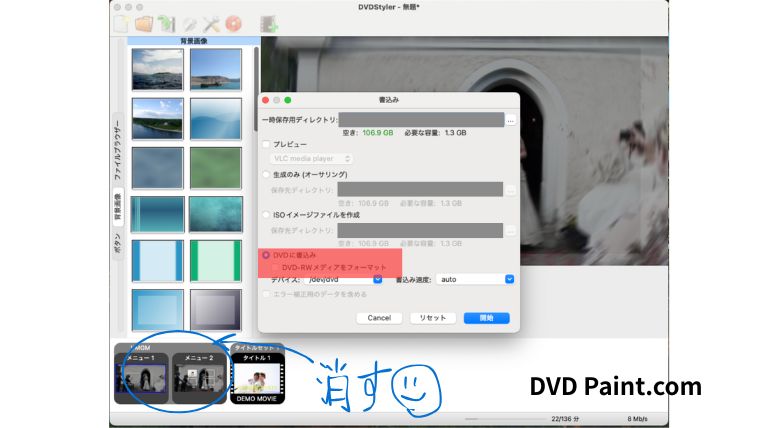Screen dimensions: 760x428
Task: Click the New project toolbar icon
Action: tap(121, 24)
